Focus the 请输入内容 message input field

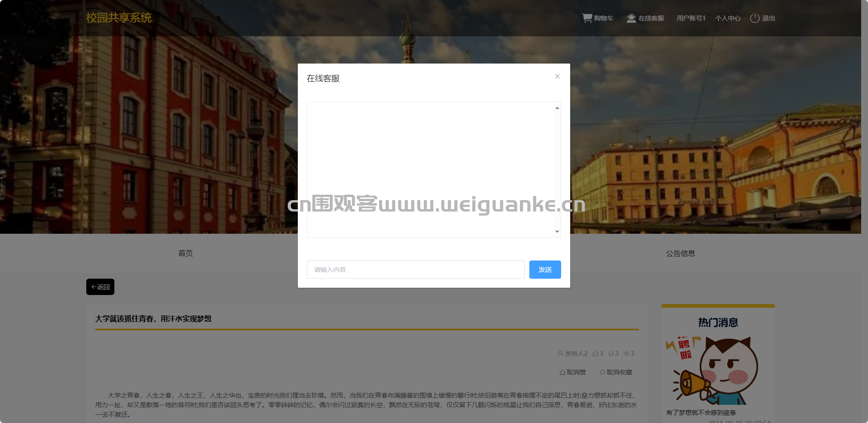(x=415, y=270)
